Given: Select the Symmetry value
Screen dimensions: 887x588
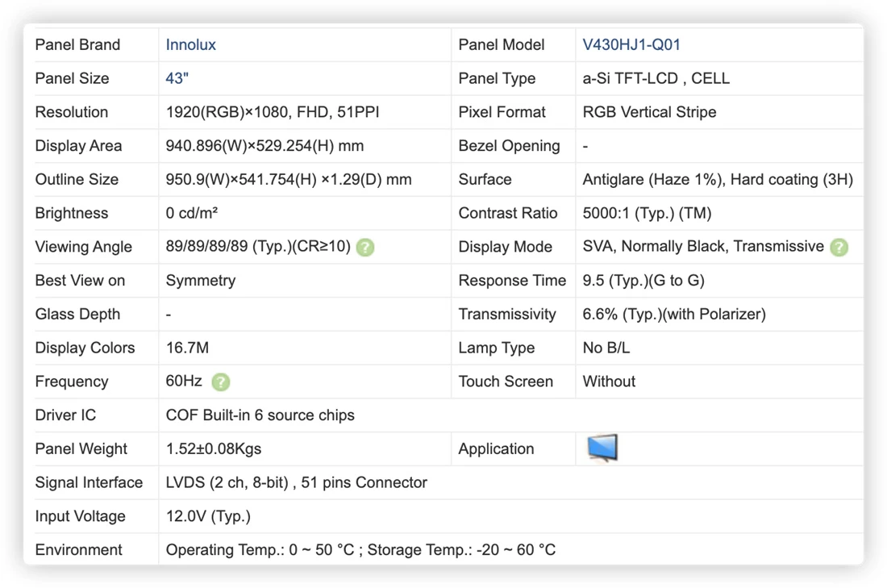Looking at the screenshot, I should pos(201,280).
